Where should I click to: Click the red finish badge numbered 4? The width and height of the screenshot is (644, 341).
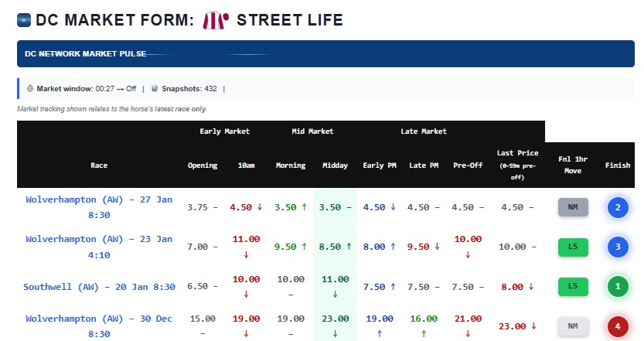[618, 326]
